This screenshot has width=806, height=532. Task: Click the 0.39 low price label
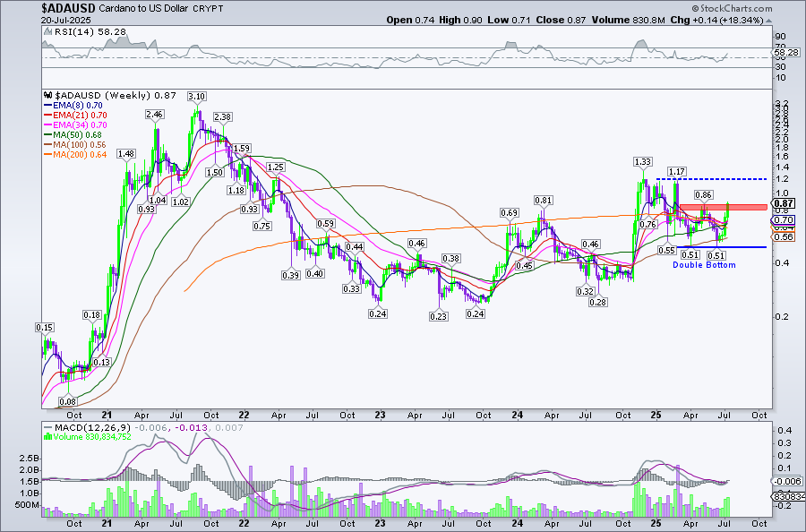pyautogui.click(x=290, y=276)
